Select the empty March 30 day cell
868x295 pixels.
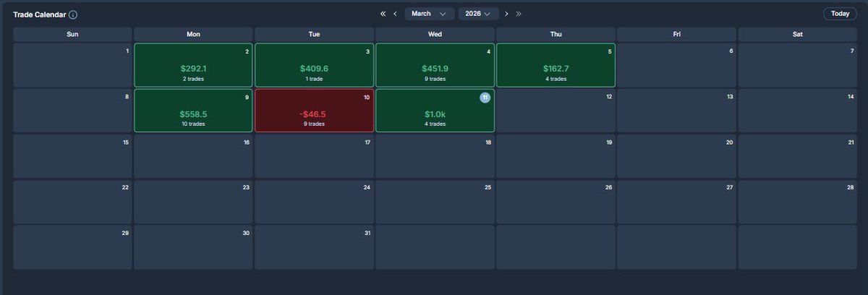[x=193, y=247]
